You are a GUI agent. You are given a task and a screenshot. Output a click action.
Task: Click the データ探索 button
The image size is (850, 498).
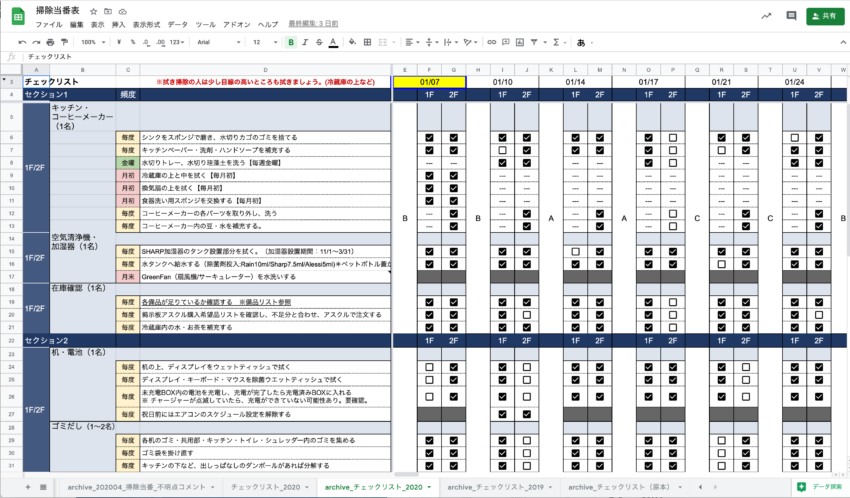point(818,486)
